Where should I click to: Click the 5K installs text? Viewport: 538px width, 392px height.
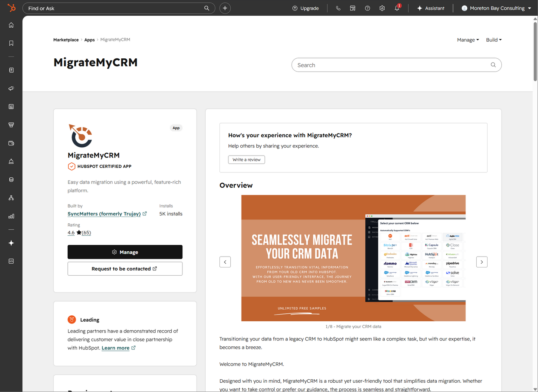coord(171,214)
